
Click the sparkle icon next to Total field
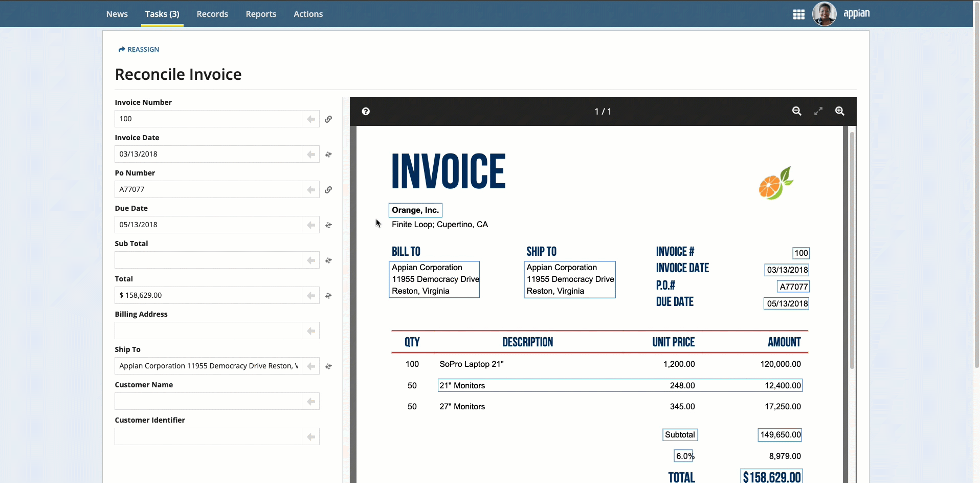click(x=328, y=295)
